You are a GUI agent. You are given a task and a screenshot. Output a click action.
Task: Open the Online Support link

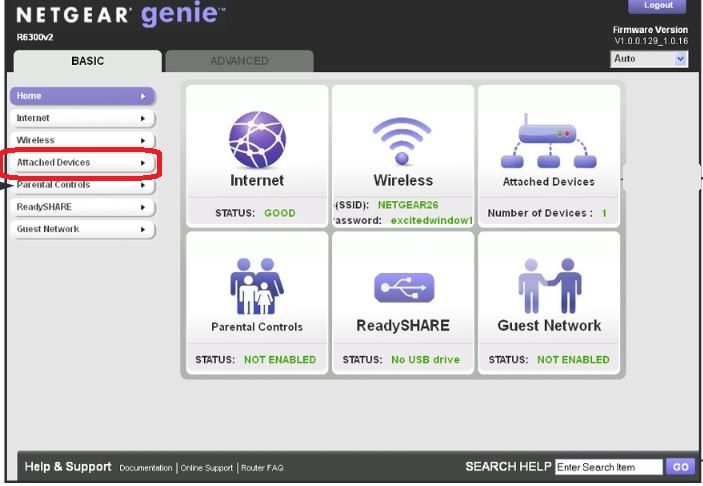click(207, 468)
